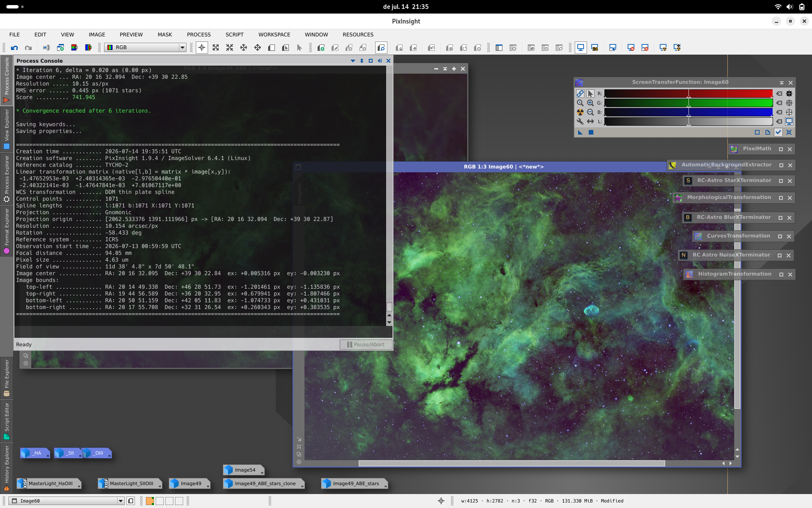This screenshot has height=508, width=812.
Task: Click STF reset crossed-arrows icon
Action: [789, 133]
